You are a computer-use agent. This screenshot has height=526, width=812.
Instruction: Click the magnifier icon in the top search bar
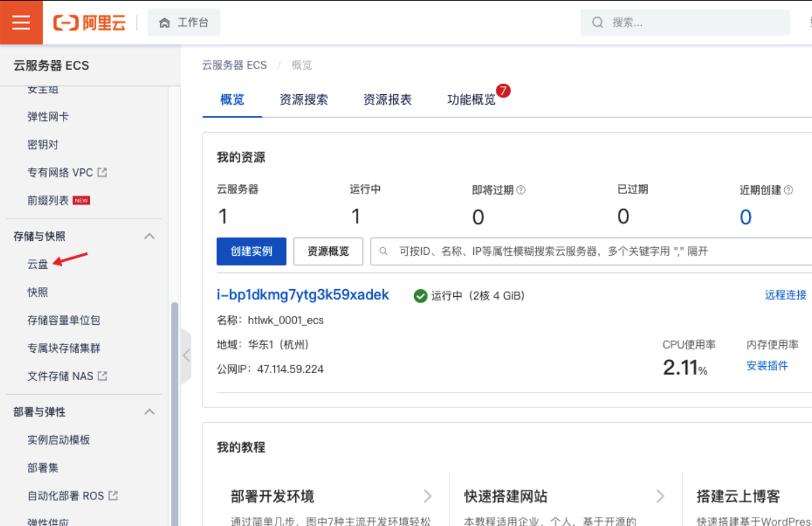click(x=598, y=22)
